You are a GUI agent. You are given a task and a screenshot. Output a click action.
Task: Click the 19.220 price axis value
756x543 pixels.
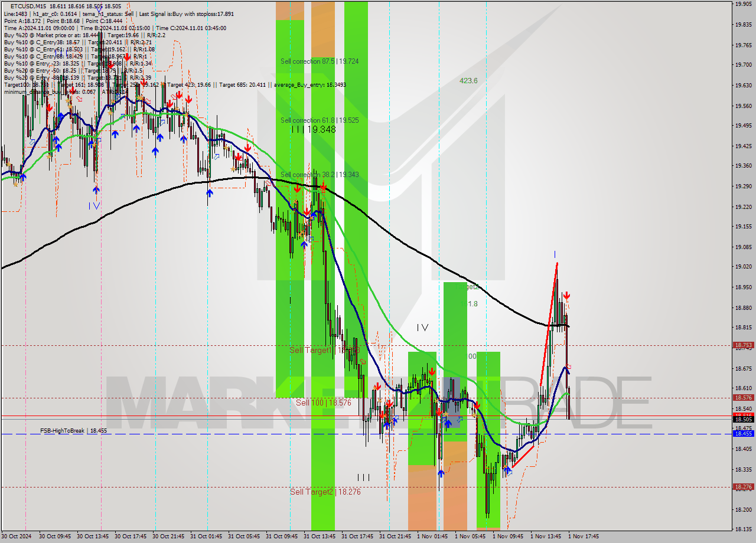[742, 207]
